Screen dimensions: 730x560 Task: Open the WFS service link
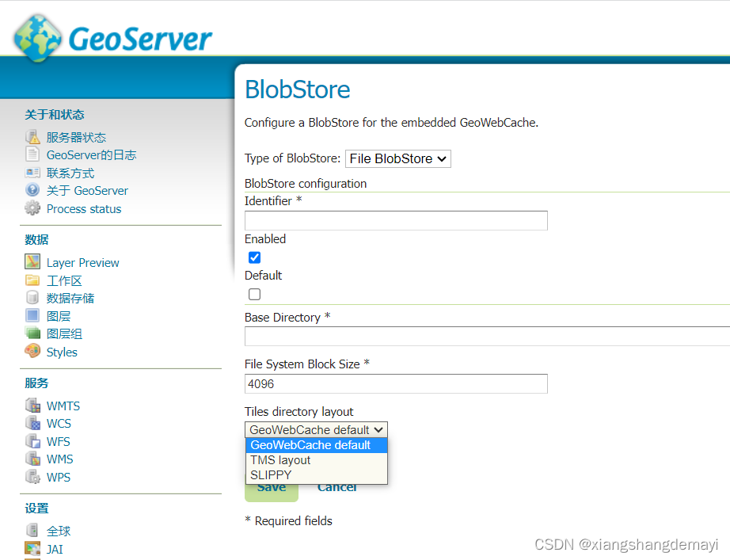(59, 442)
